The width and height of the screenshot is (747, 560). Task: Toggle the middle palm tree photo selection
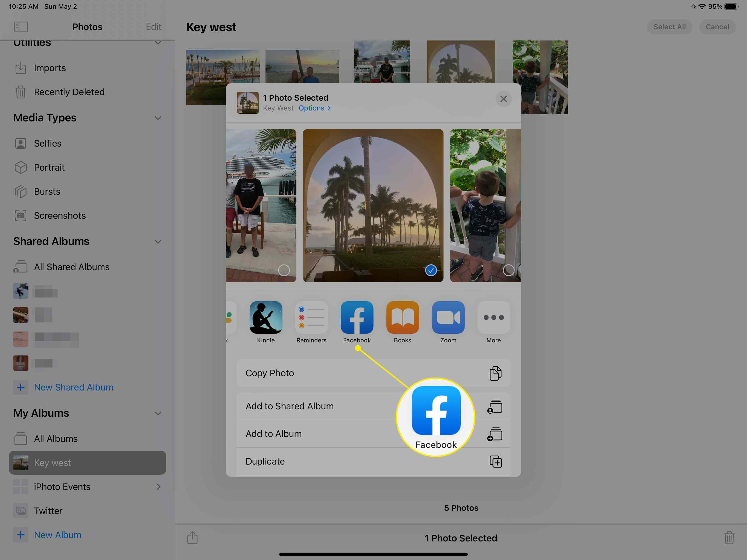point(431,270)
